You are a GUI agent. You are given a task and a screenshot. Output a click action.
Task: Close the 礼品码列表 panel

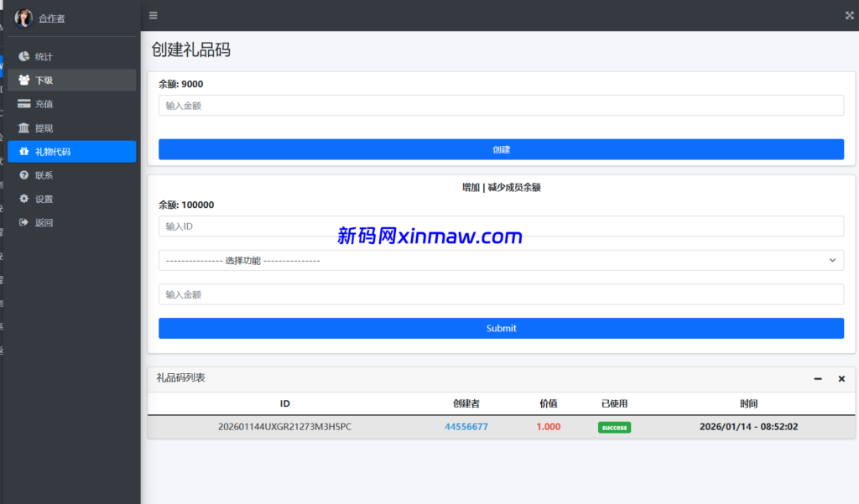(841, 379)
